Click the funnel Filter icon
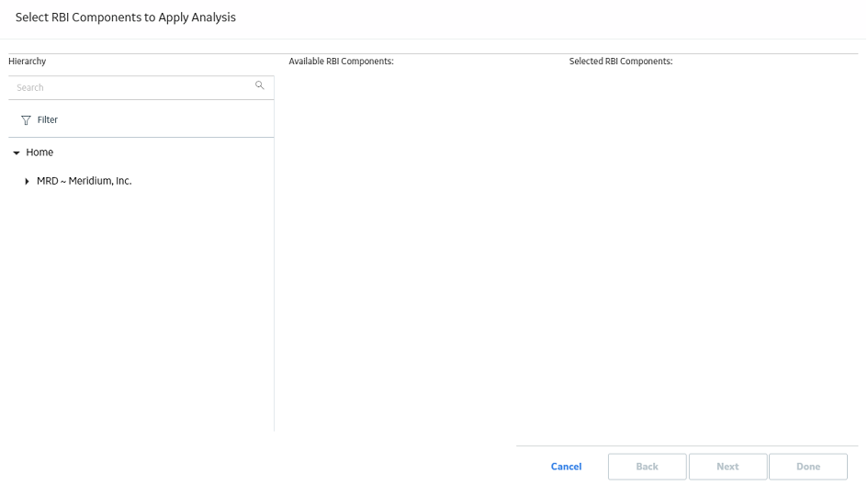 [26, 120]
